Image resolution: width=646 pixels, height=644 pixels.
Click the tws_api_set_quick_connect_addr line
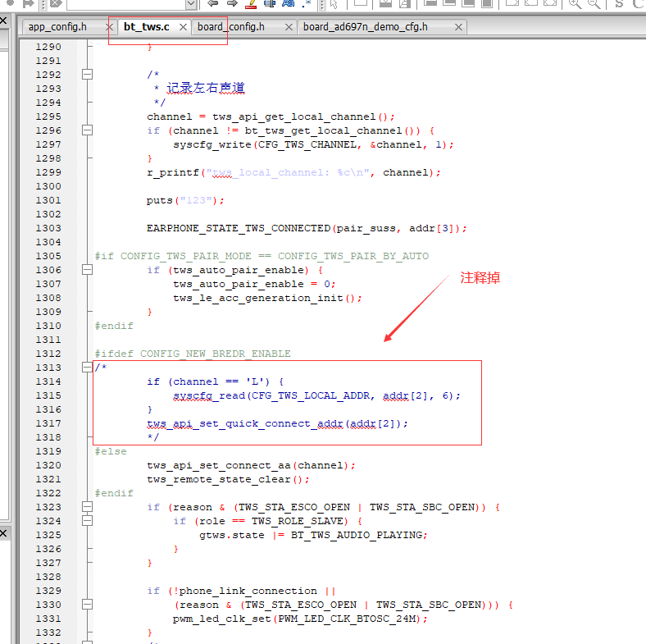tap(277, 424)
